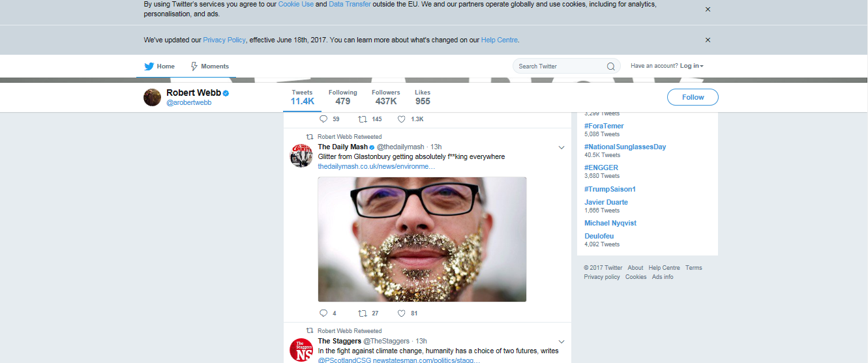868x363 pixels.
Task: Click The Staggers avatar
Action: tap(301, 349)
